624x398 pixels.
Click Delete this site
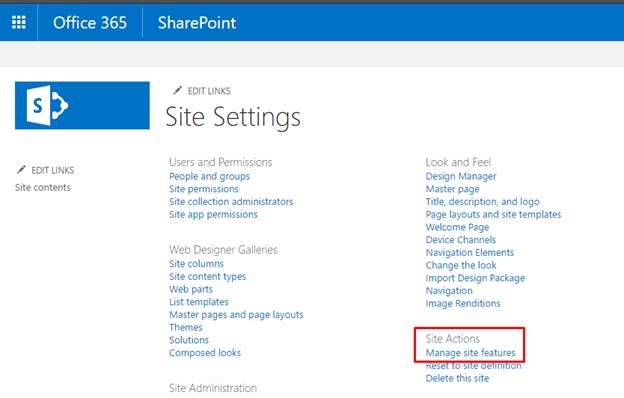pyautogui.click(x=457, y=378)
